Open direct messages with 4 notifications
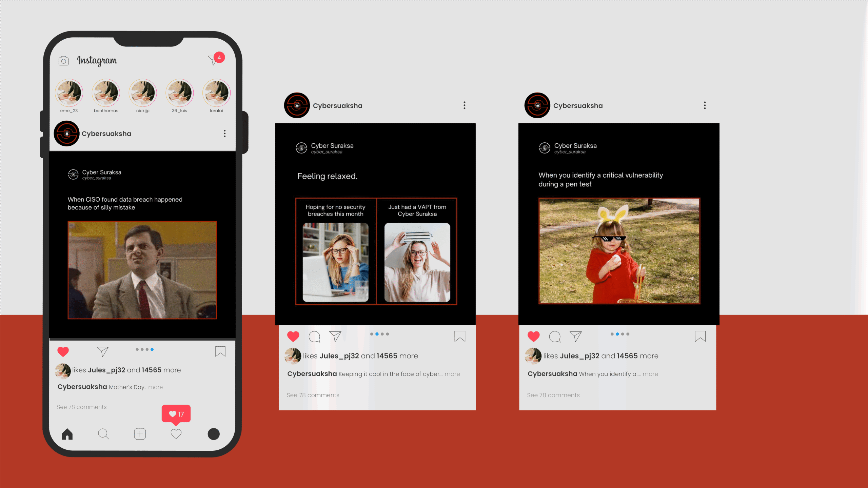The image size is (868, 488). point(213,60)
